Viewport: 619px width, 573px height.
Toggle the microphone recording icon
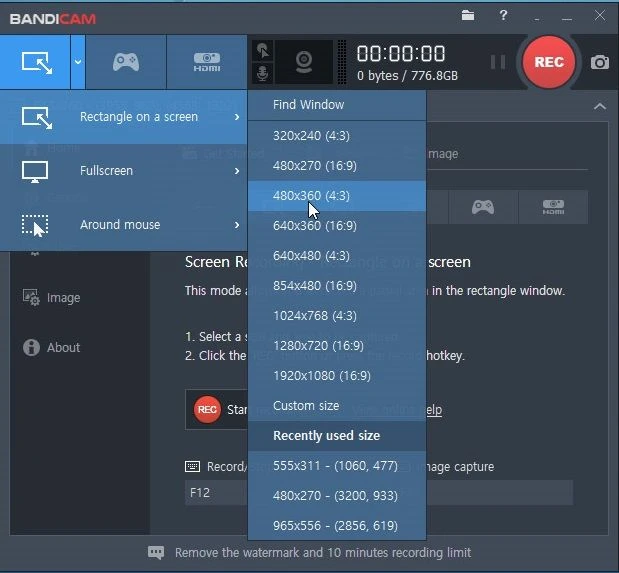click(x=263, y=74)
